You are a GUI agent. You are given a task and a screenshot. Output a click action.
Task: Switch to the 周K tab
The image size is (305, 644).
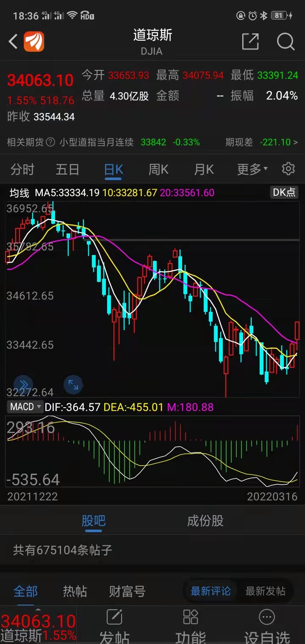point(158,169)
